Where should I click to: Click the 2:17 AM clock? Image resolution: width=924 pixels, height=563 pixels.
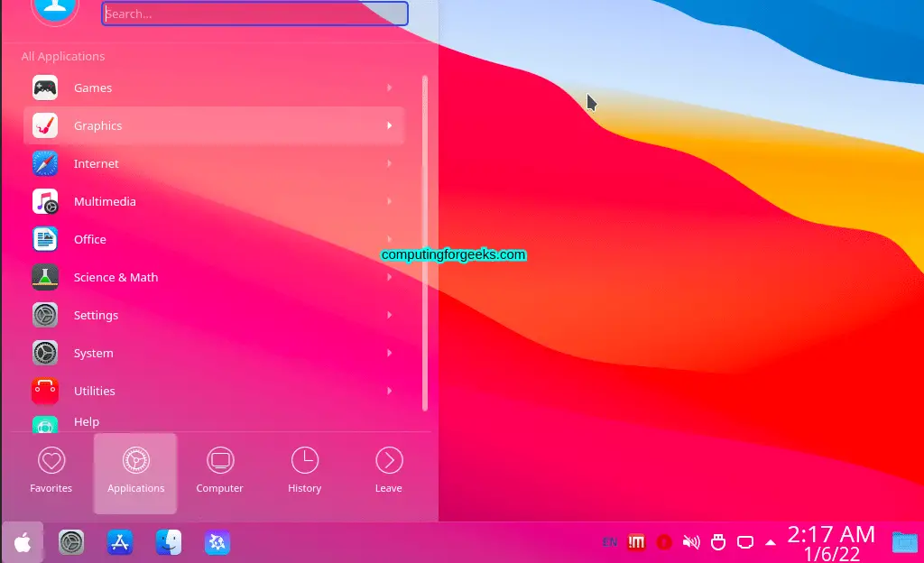click(831, 534)
